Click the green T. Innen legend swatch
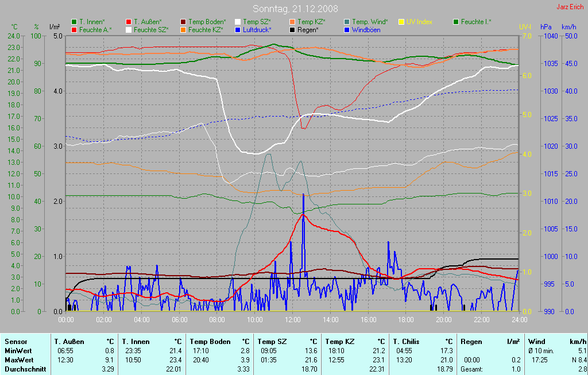This screenshot has width=588, height=375. click(74, 22)
